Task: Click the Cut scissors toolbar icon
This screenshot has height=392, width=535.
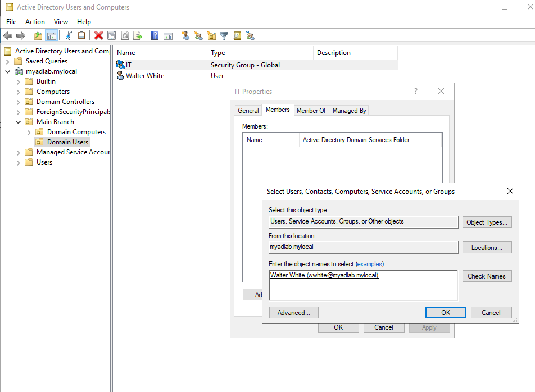Action: point(69,36)
